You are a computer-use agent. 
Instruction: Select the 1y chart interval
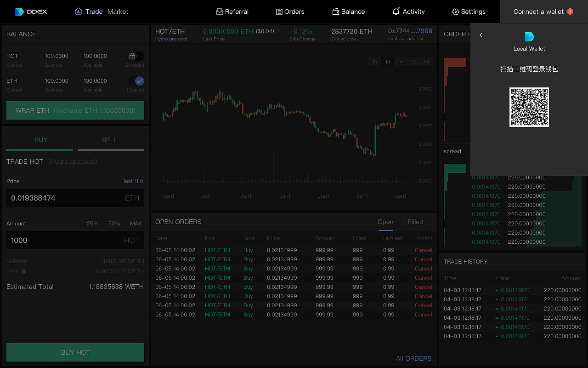click(x=413, y=62)
